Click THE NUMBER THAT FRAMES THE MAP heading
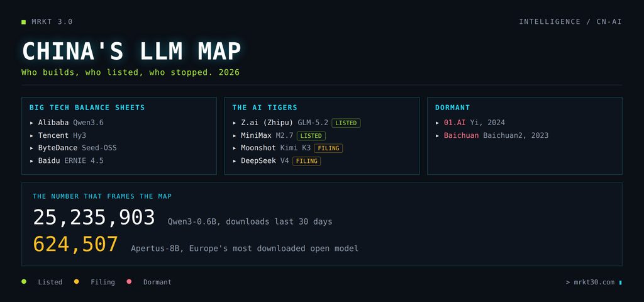644x302 pixels. [103, 196]
